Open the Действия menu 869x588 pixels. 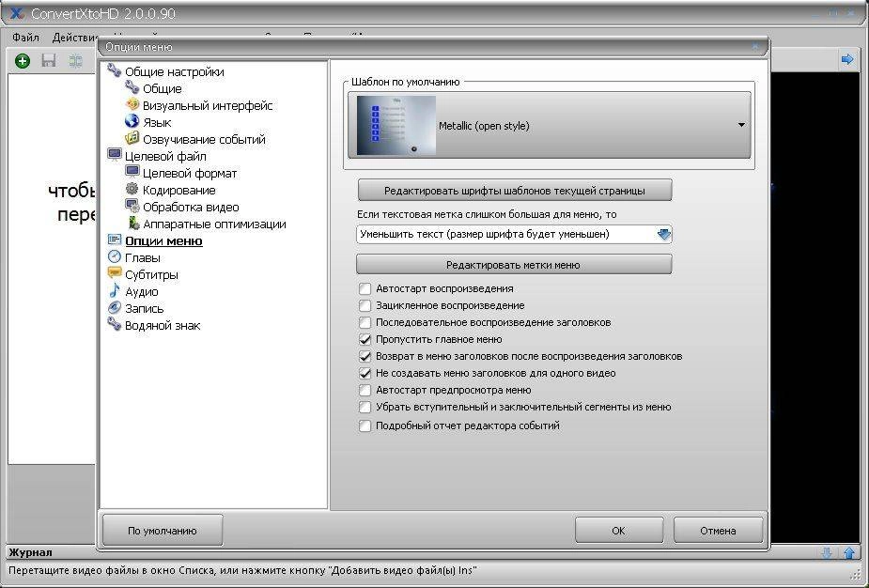(75, 38)
